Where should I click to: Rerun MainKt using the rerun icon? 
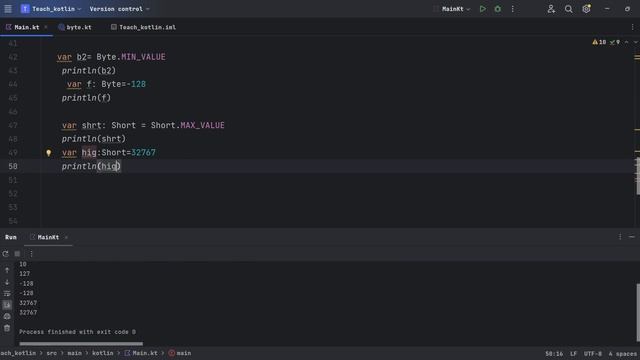click(x=6, y=253)
